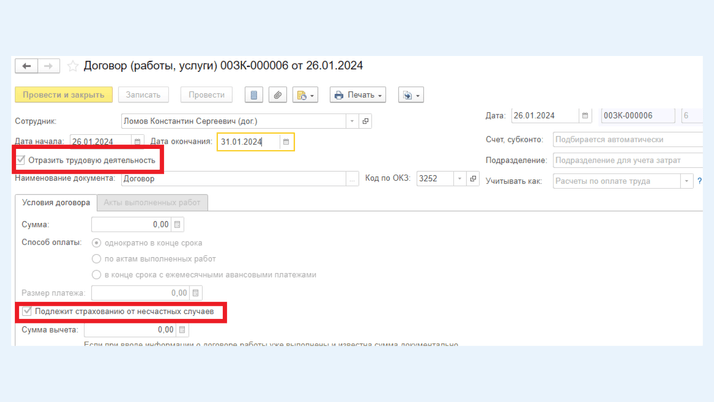The image size is (714, 402).
Task: Click the Размер платежа field
Action: [x=140, y=293]
